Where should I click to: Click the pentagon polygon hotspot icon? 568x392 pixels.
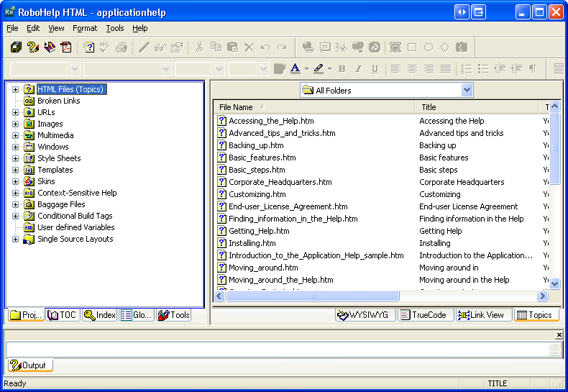coord(445,47)
